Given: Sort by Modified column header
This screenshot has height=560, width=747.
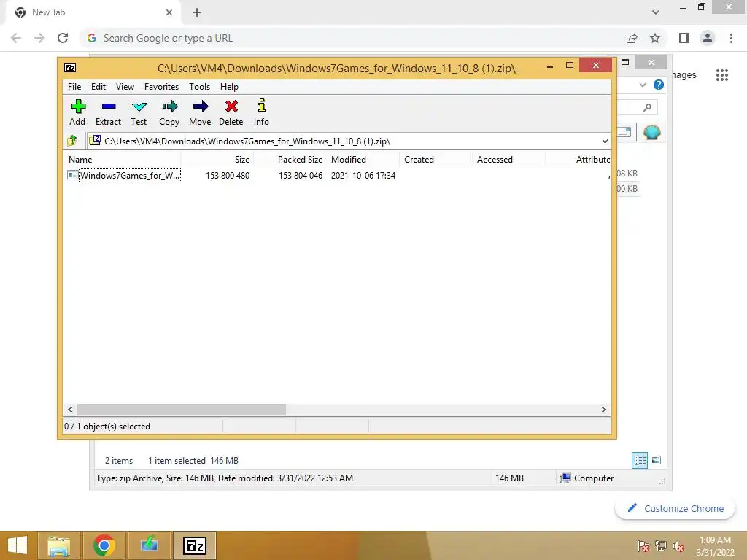Looking at the screenshot, I should [x=363, y=160].
